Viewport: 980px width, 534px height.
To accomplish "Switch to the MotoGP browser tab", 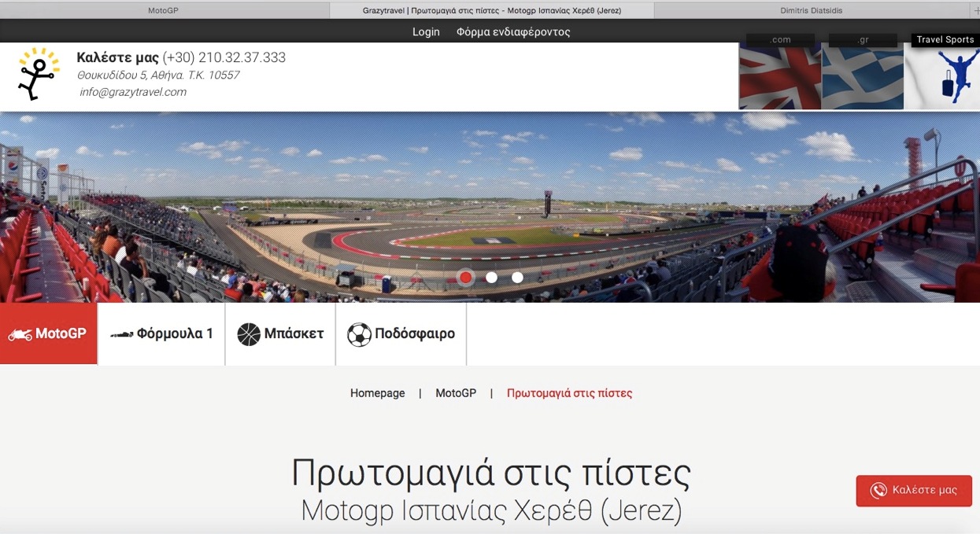I will [163, 10].
